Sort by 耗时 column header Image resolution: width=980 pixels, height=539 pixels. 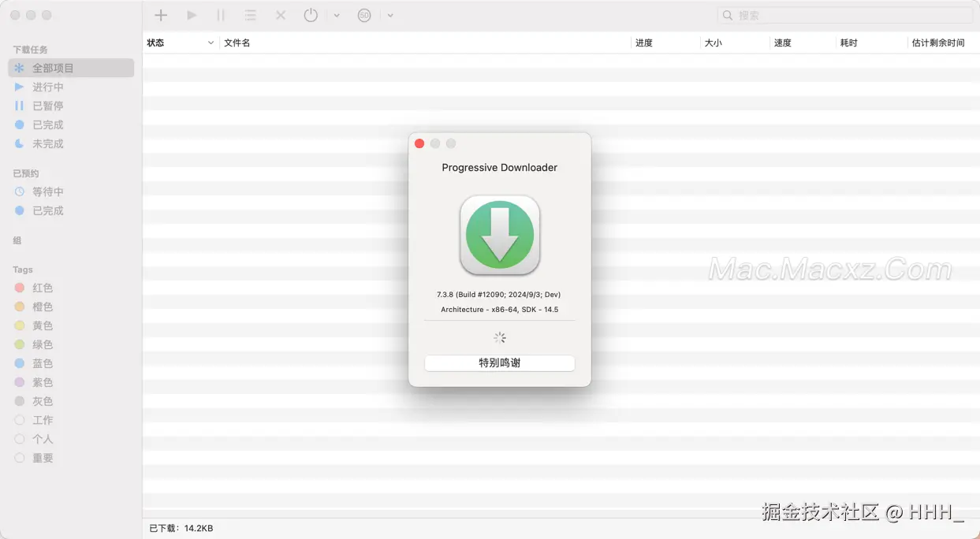[x=849, y=43]
